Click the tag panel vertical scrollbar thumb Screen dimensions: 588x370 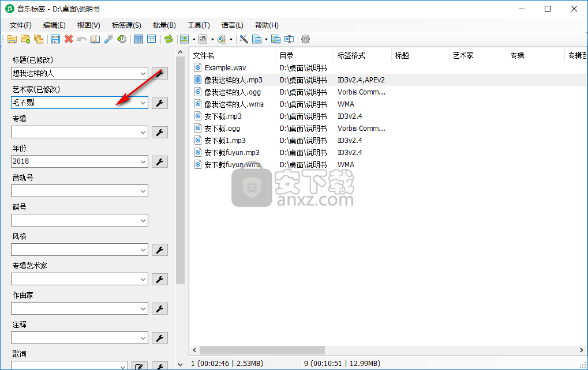181,171
